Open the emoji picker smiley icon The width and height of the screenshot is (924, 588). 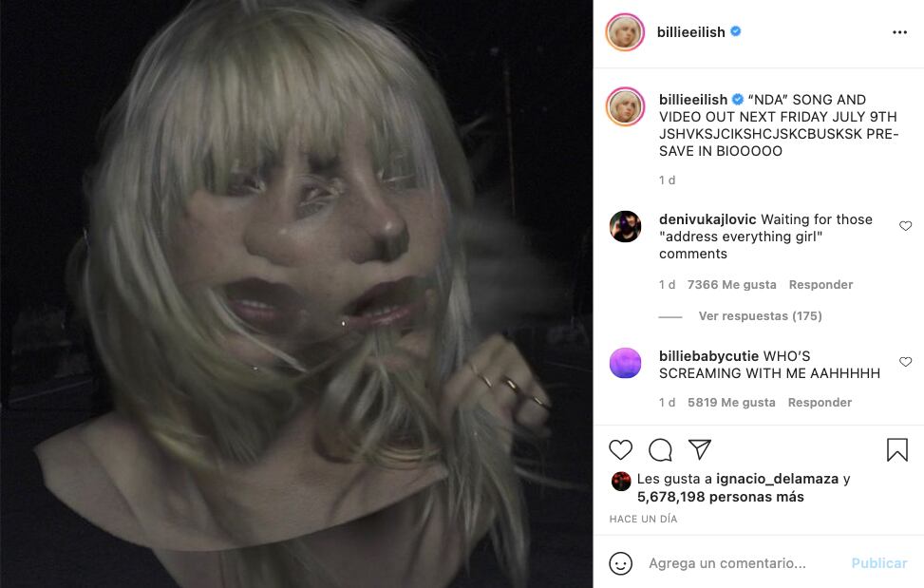[621, 563]
